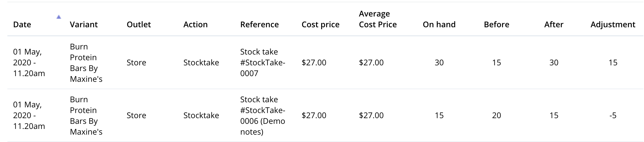Click the Date sort arrow icon
Image resolution: width=644 pixels, height=142 pixels.
[x=58, y=17]
